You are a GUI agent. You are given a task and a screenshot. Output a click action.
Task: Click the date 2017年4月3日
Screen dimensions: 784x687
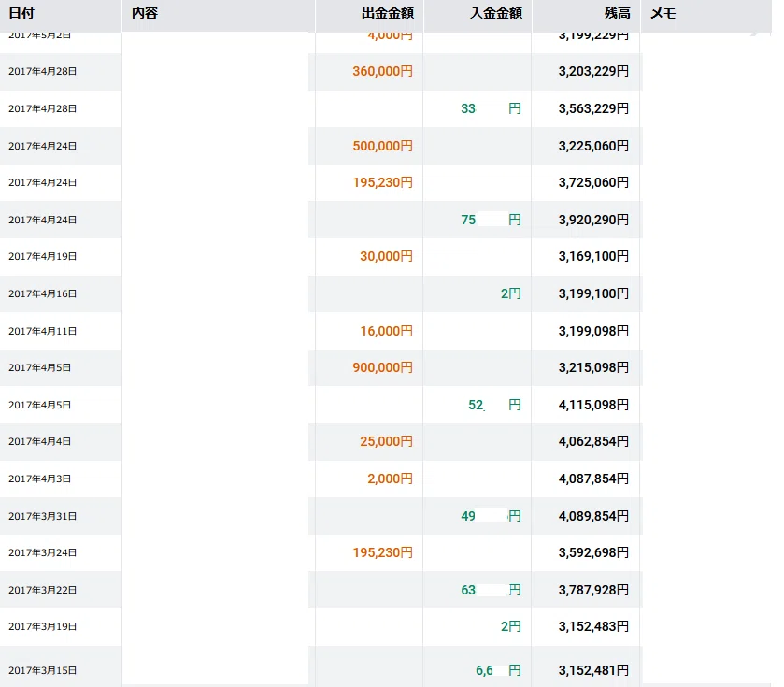pyautogui.click(x=39, y=479)
